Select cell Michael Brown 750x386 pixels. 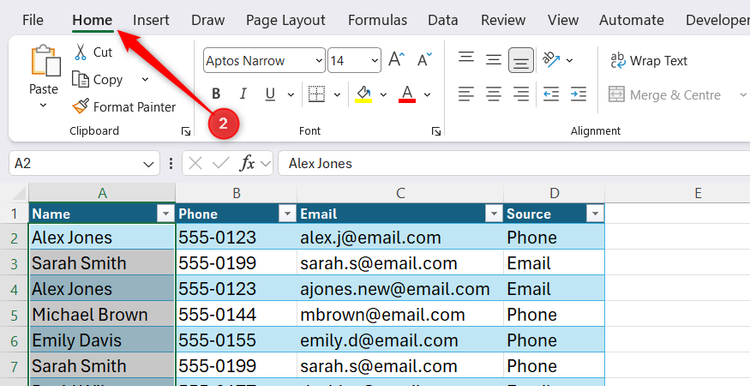click(x=102, y=315)
